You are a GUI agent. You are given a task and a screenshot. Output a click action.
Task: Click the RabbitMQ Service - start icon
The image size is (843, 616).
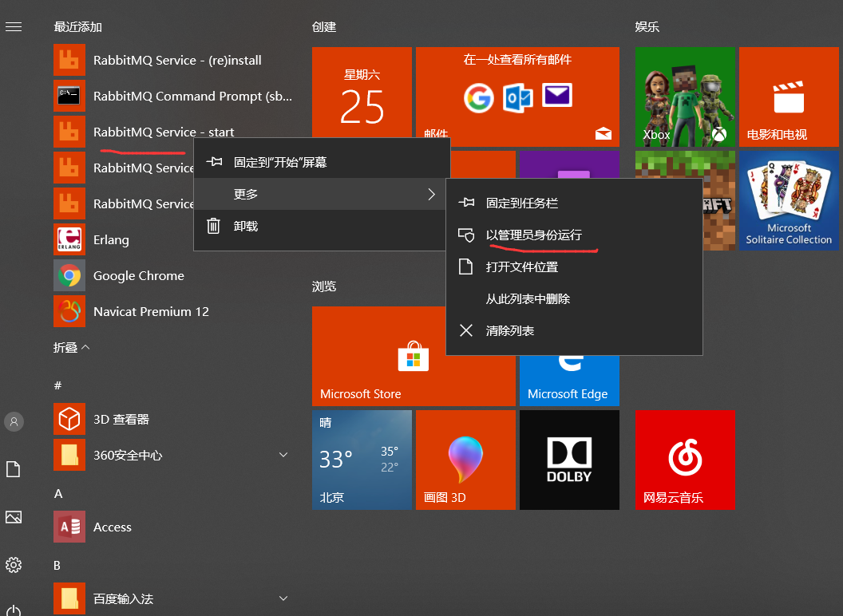pos(69,132)
